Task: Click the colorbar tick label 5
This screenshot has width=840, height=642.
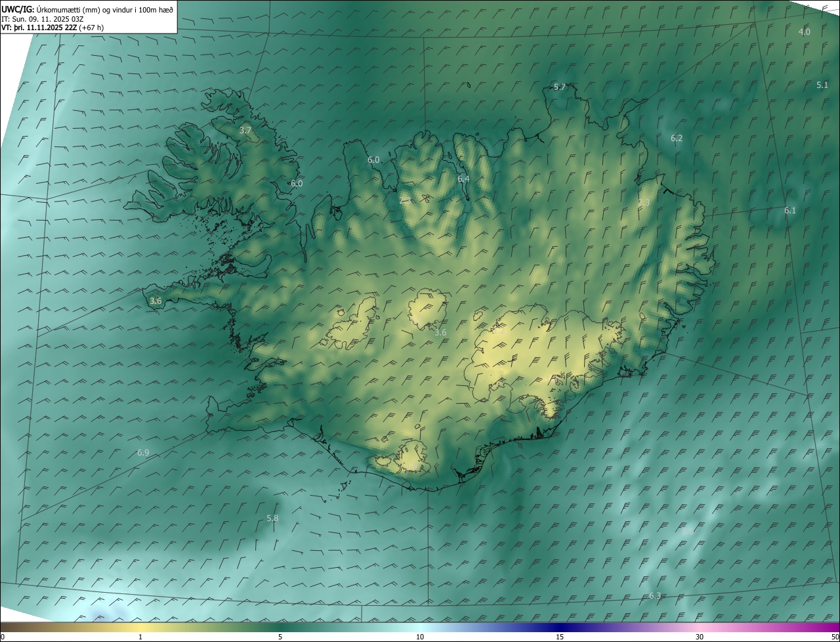Action: point(280,637)
